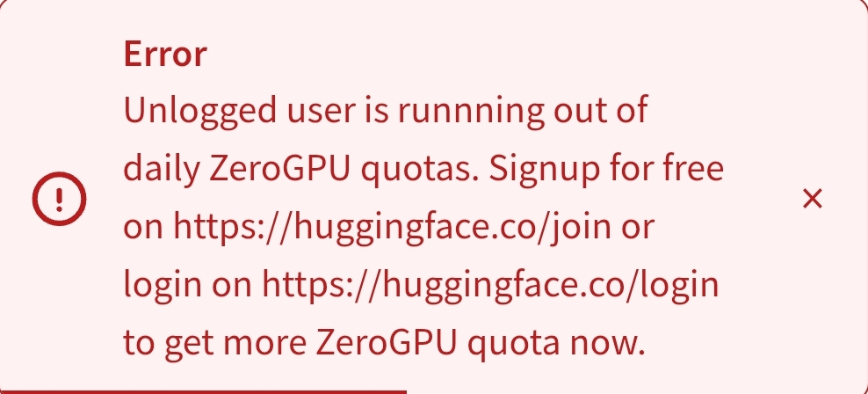
Task: Click the word "or" after the join URL
Action: pyautogui.click(x=637, y=227)
